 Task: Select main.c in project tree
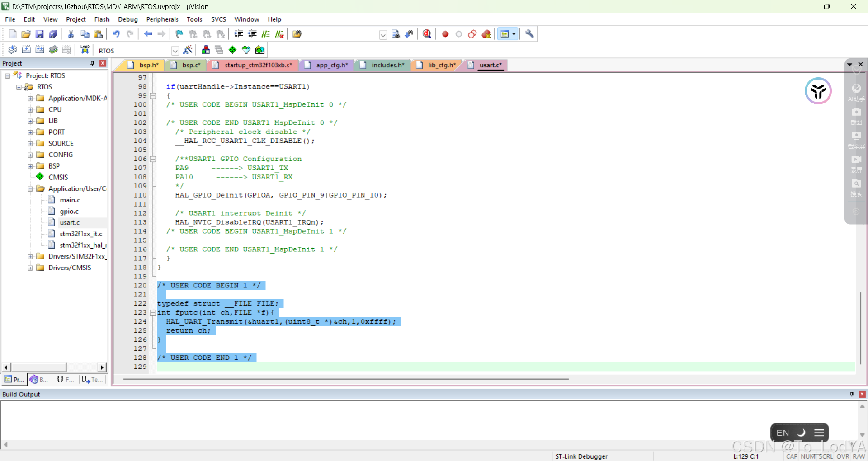(70, 200)
